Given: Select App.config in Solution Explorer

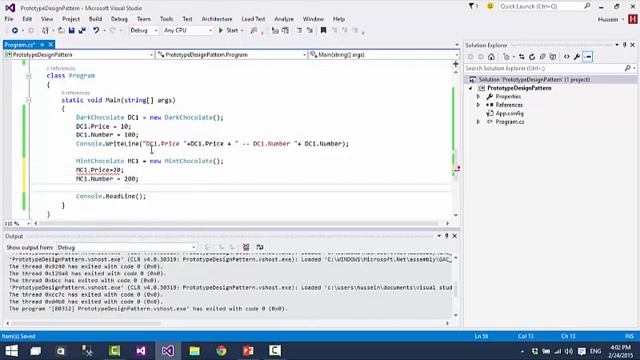Looking at the screenshot, I should 509,113.
